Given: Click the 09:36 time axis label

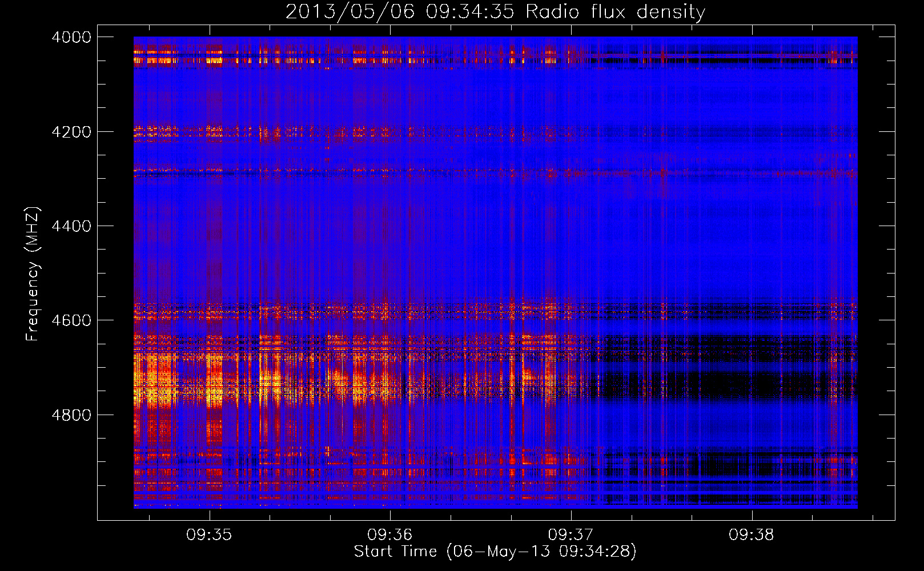Looking at the screenshot, I should click(390, 535).
